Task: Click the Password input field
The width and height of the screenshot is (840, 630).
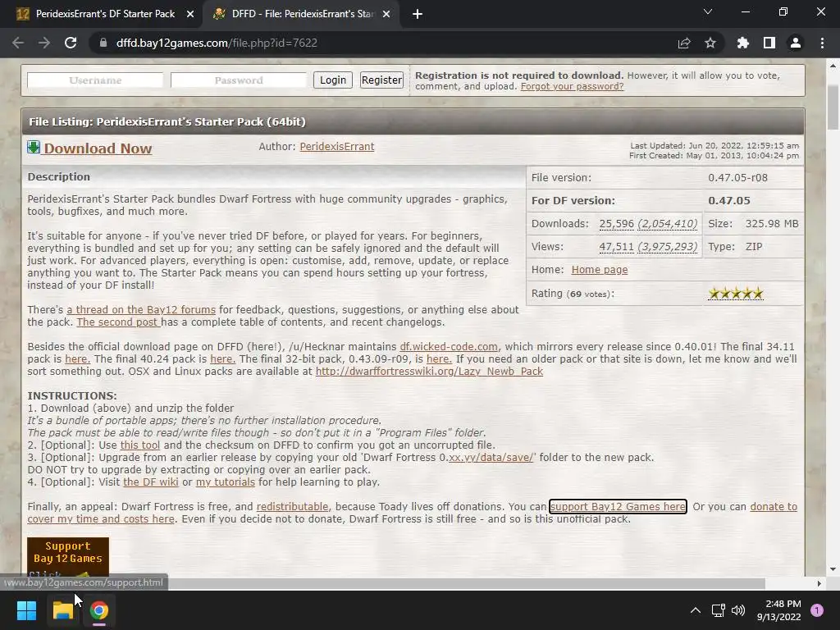Action: point(239,80)
